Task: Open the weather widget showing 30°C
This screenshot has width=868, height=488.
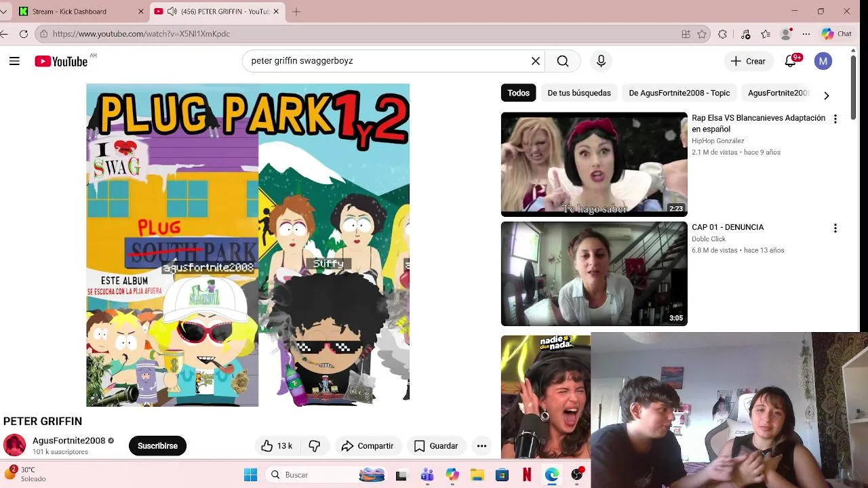Action: pyautogui.click(x=26, y=474)
